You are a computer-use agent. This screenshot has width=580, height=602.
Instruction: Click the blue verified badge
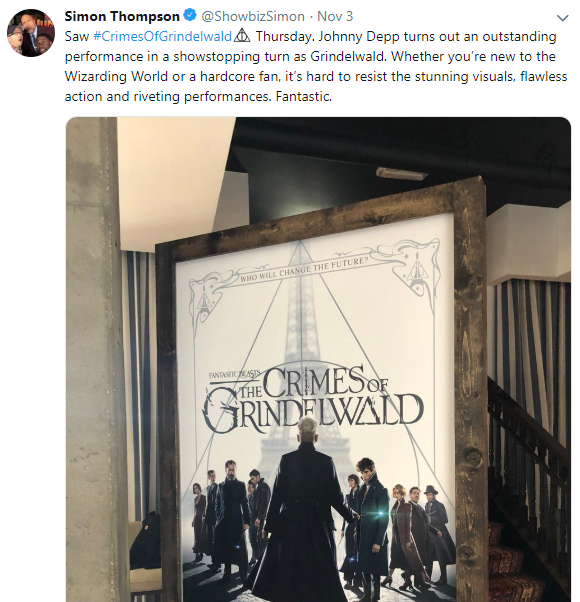pos(190,16)
